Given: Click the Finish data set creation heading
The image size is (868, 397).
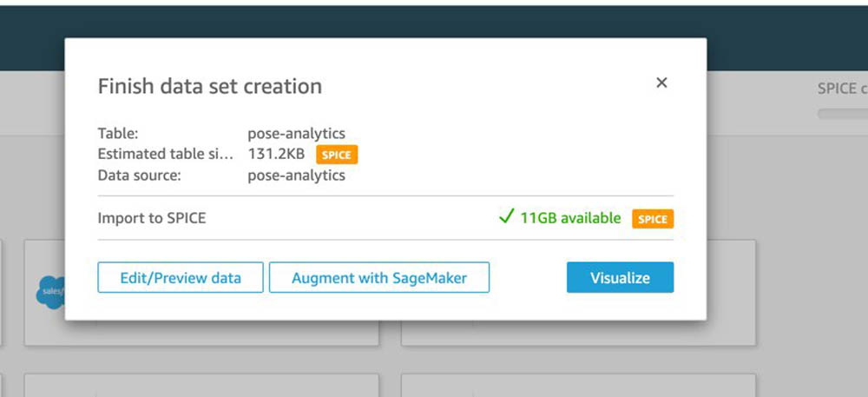Looking at the screenshot, I should point(210,86).
